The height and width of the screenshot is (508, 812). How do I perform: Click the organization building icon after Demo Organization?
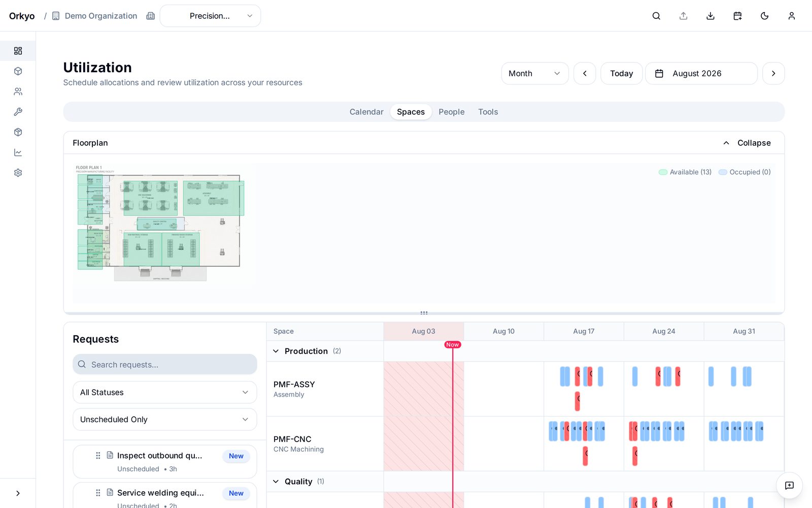[150, 16]
